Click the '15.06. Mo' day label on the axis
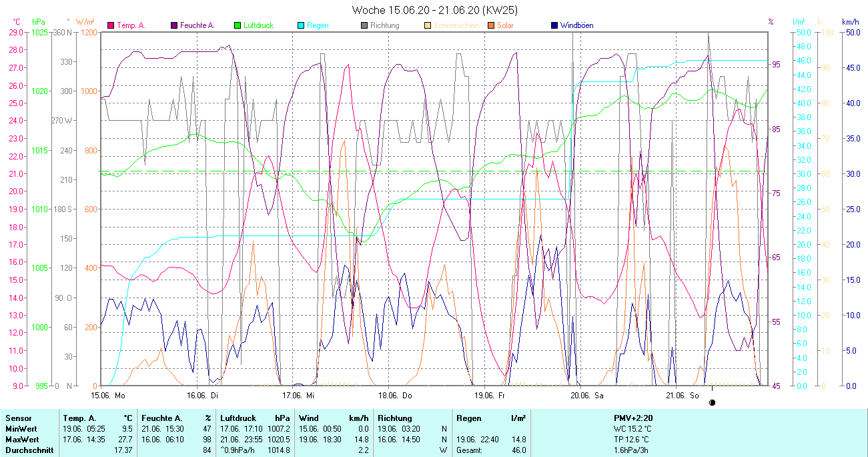 coord(108,395)
